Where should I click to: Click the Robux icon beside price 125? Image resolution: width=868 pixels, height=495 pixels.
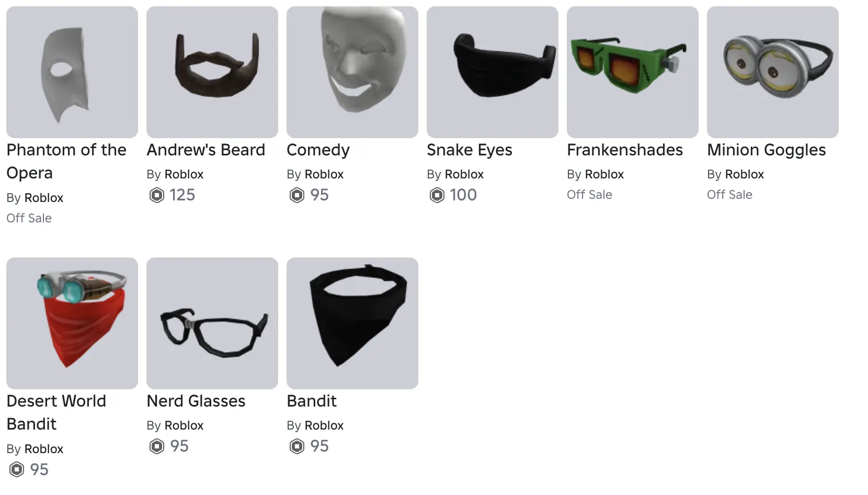(x=157, y=195)
